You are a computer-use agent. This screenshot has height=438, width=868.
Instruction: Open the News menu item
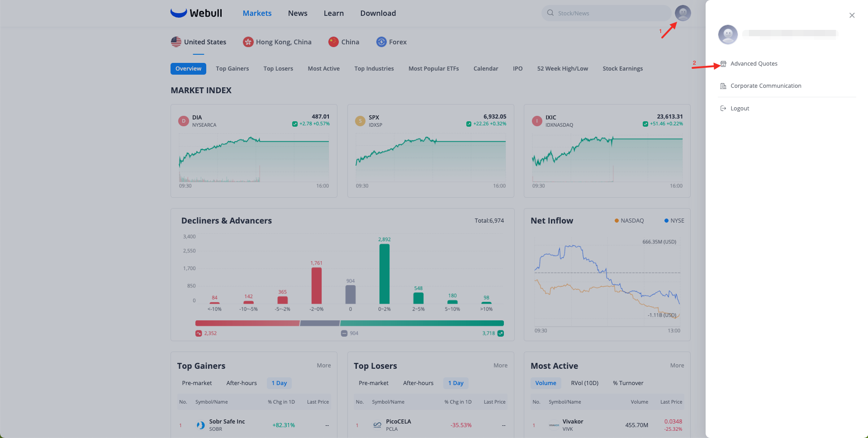coord(298,14)
